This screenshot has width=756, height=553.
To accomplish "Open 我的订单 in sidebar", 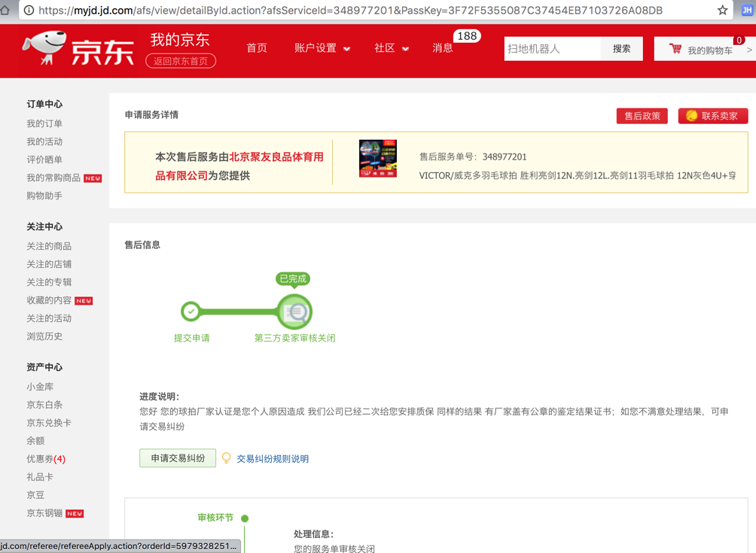I will pyautogui.click(x=44, y=124).
